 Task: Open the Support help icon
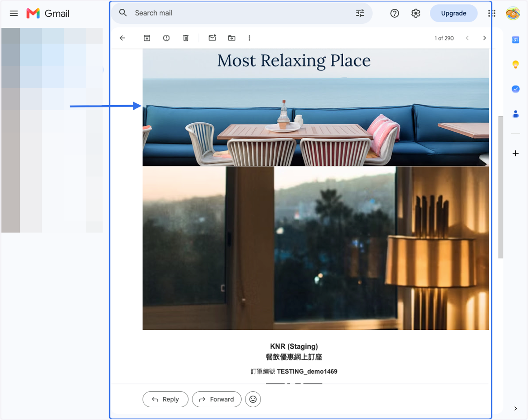[395, 13]
